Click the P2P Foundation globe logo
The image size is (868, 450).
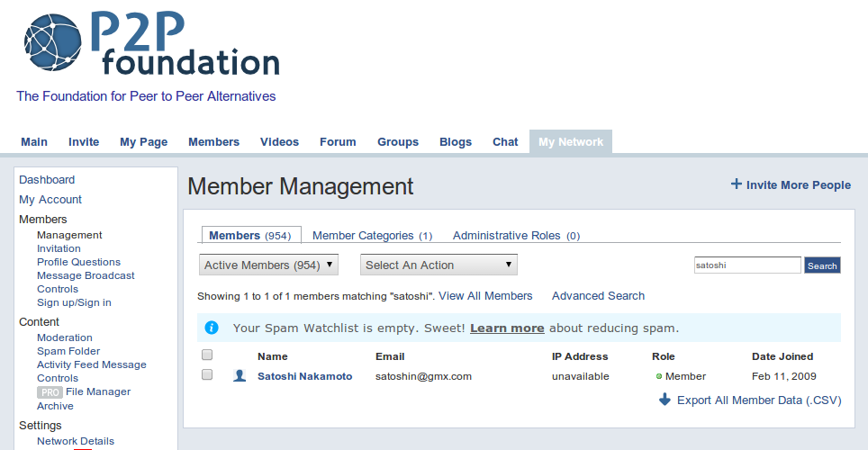pos(53,42)
